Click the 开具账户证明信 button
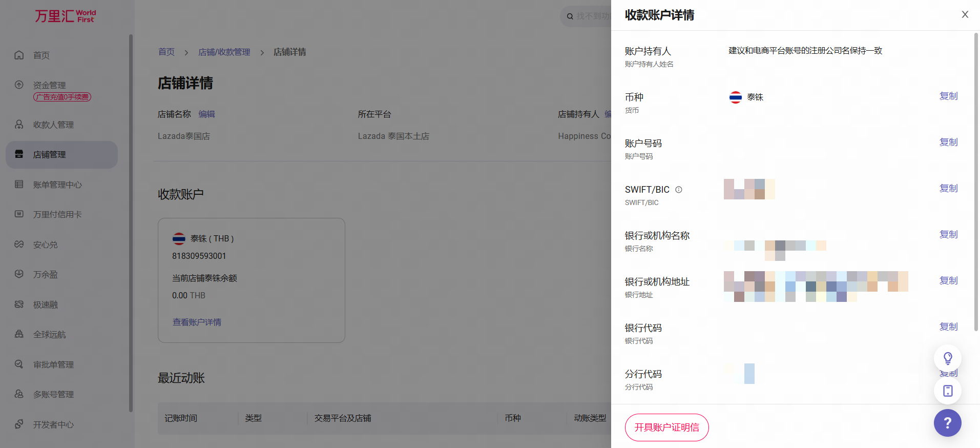This screenshot has width=980, height=448. tap(666, 427)
